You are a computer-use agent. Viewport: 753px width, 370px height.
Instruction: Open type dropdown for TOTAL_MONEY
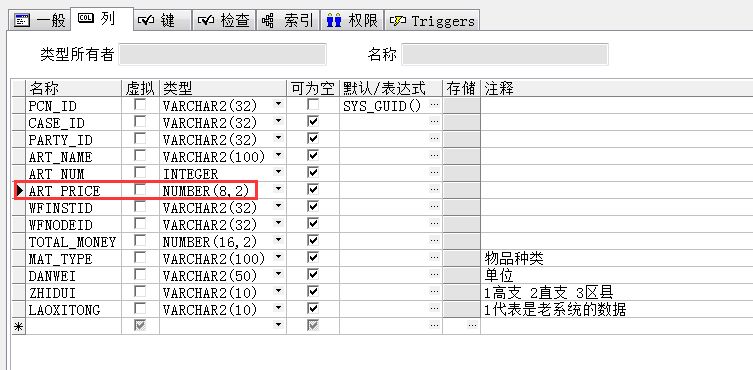click(x=279, y=240)
